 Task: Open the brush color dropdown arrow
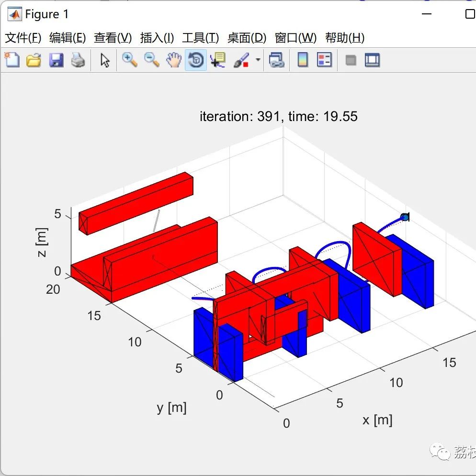pyautogui.click(x=258, y=59)
